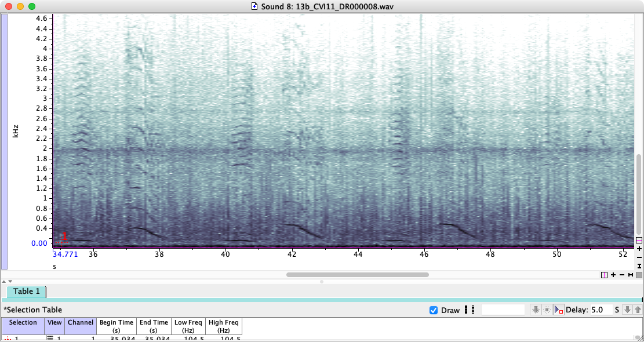
Task: Click the dotted down-arrow button near Delay
Action: [535, 310]
